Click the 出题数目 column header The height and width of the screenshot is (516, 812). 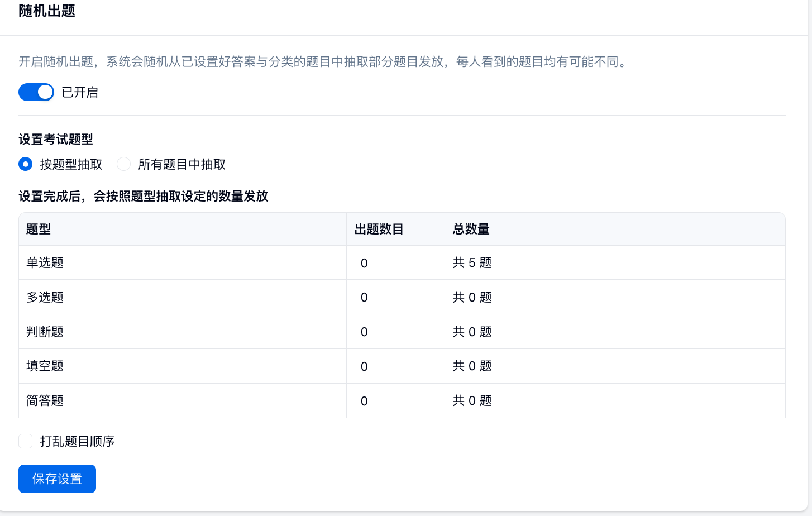[x=379, y=229]
